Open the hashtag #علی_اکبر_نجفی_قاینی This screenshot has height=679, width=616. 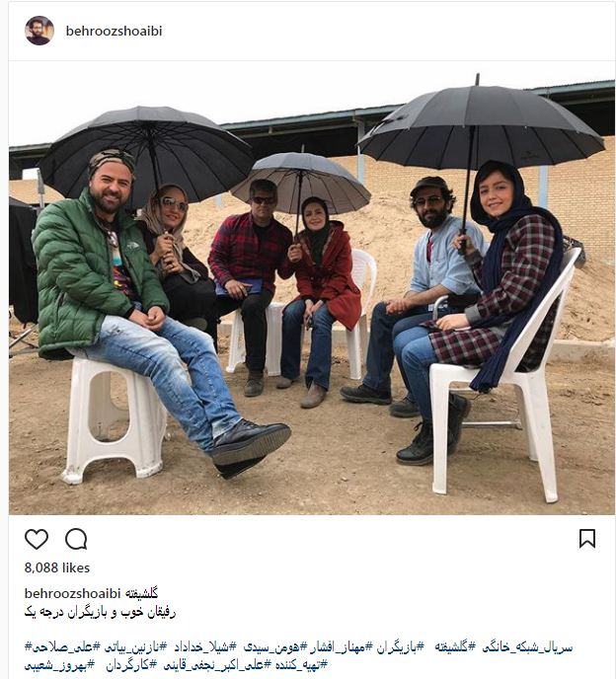coord(216,665)
